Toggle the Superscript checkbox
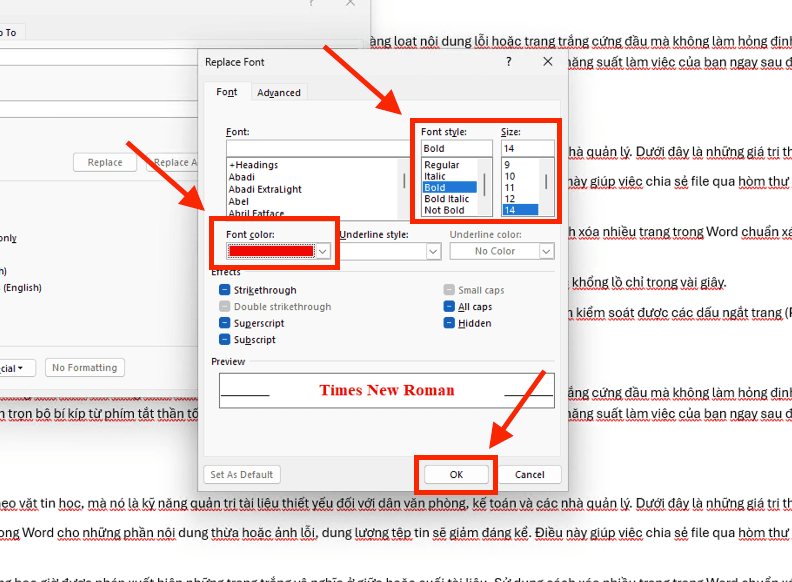This screenshot has height=582, width=792. pyautogui.click(x=225, y=323)
